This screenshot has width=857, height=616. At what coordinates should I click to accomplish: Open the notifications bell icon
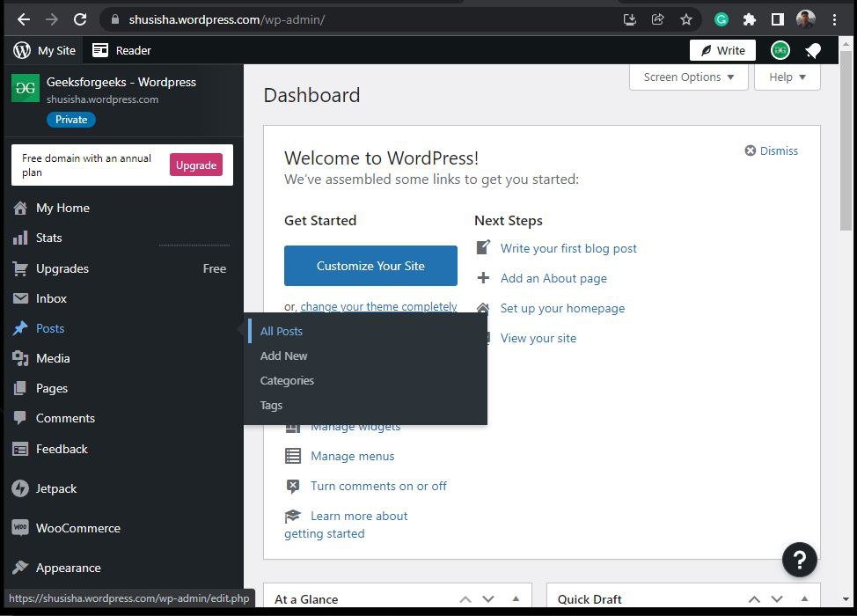(x=813, y=51)
